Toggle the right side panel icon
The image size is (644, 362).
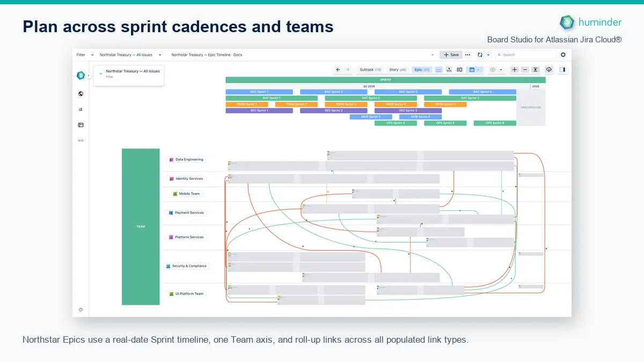click(562, 70)
